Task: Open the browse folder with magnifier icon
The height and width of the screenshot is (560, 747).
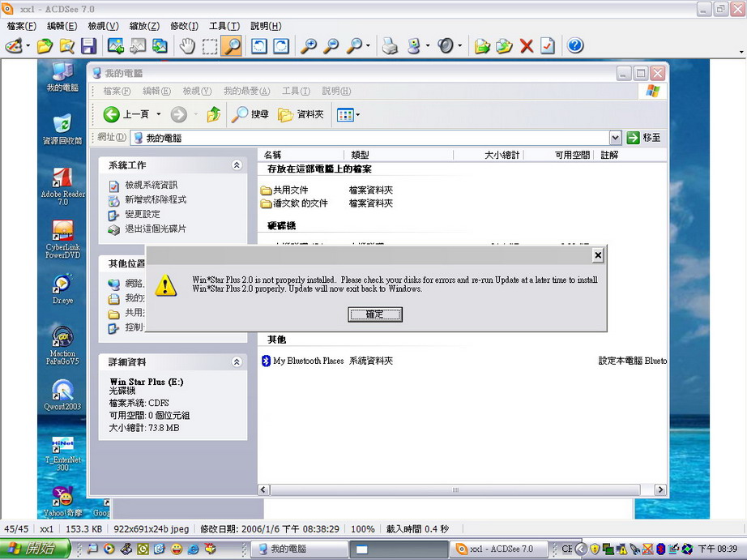Action: click(x=66, y=45)
